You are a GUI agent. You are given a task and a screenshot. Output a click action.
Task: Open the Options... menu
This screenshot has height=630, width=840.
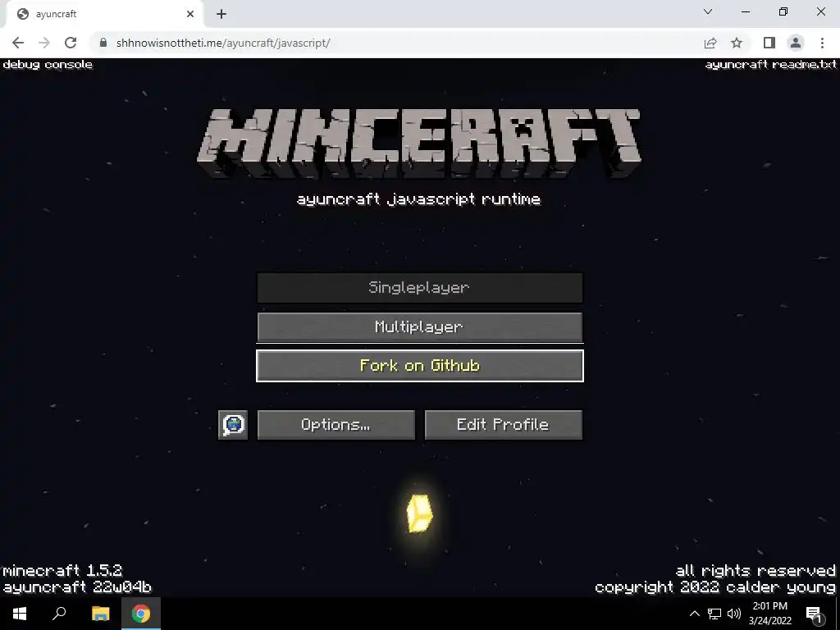336,425
